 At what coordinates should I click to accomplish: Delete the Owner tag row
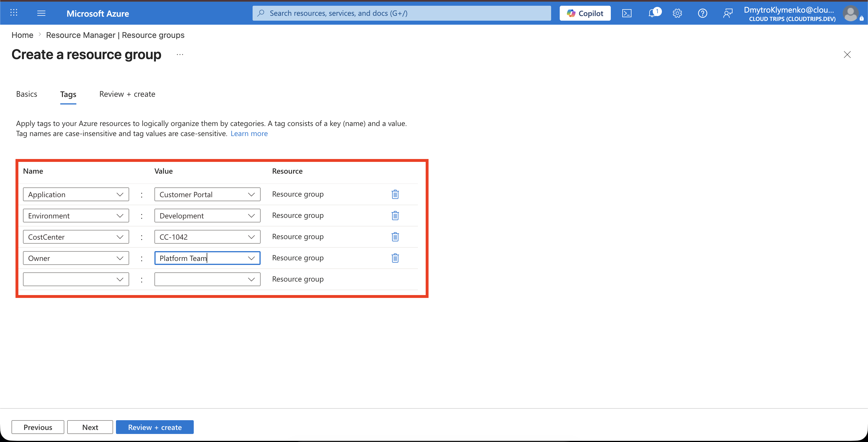coord(395,258)
